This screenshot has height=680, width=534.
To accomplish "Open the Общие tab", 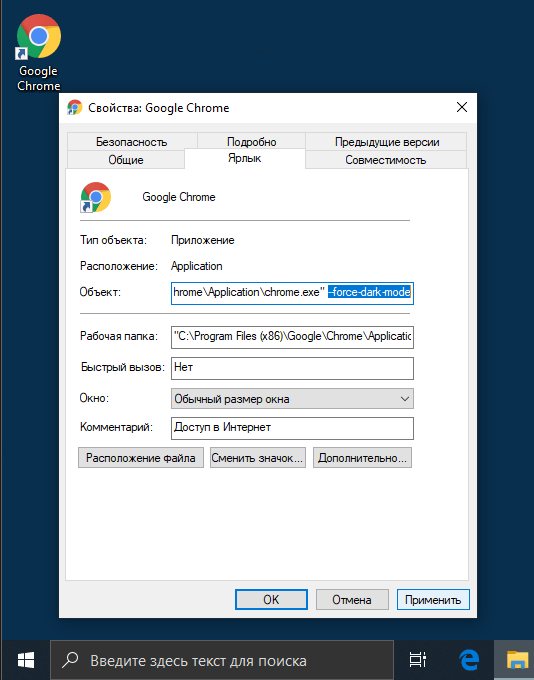I will click(126, 160).
